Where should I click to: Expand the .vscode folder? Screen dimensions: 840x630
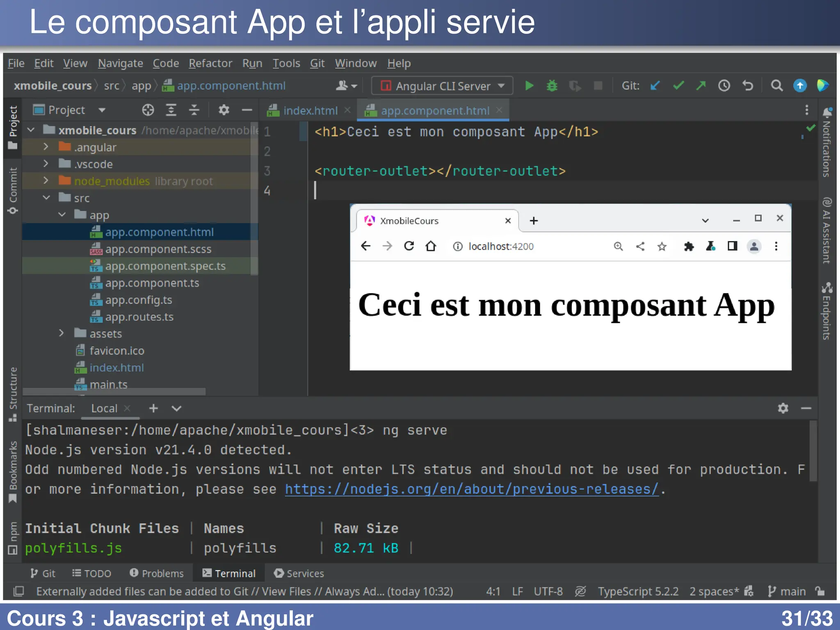pos(46,164)
